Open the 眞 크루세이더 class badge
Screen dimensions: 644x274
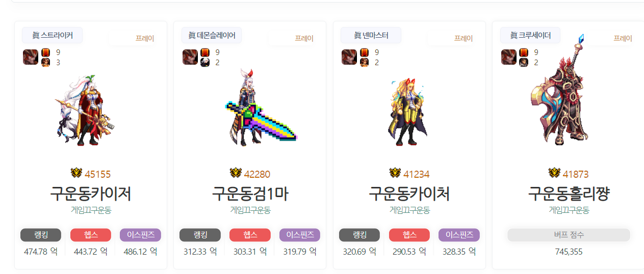pos(530,36)
